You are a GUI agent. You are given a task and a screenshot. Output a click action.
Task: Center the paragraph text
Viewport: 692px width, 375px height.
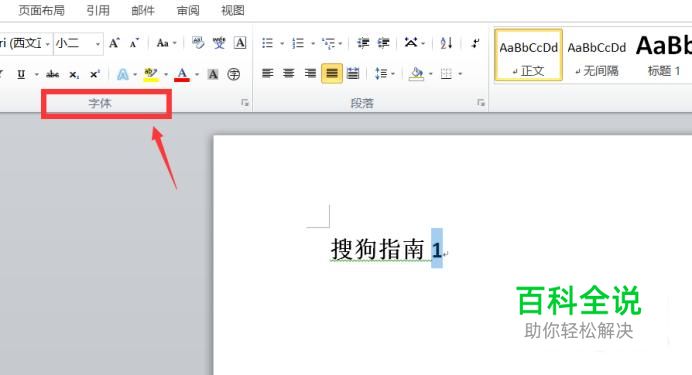coord(289,74)
